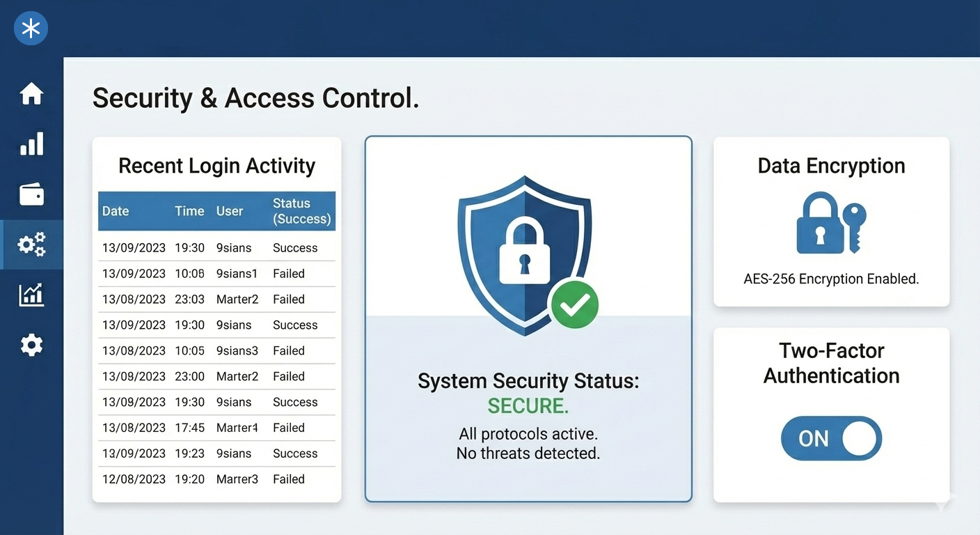The height and width of the screenshot is (535, 980).
Task: Open the line graph analytics icon
Action: point(31,295)
